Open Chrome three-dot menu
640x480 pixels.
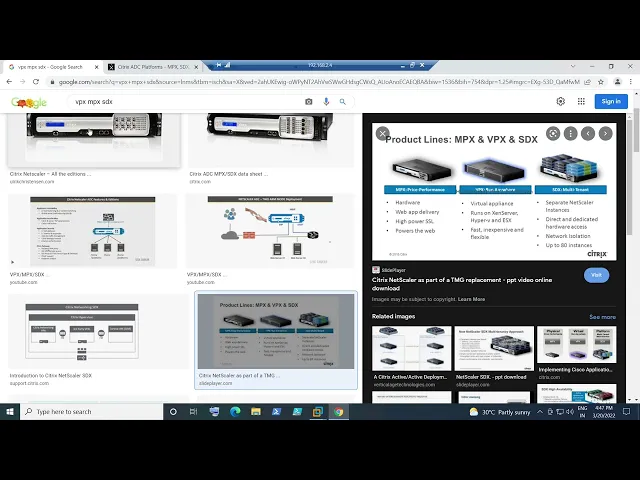coord(631,82)
